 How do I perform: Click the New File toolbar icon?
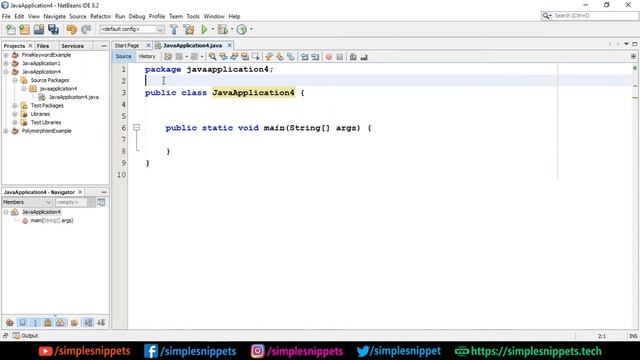tap(11, 29)
